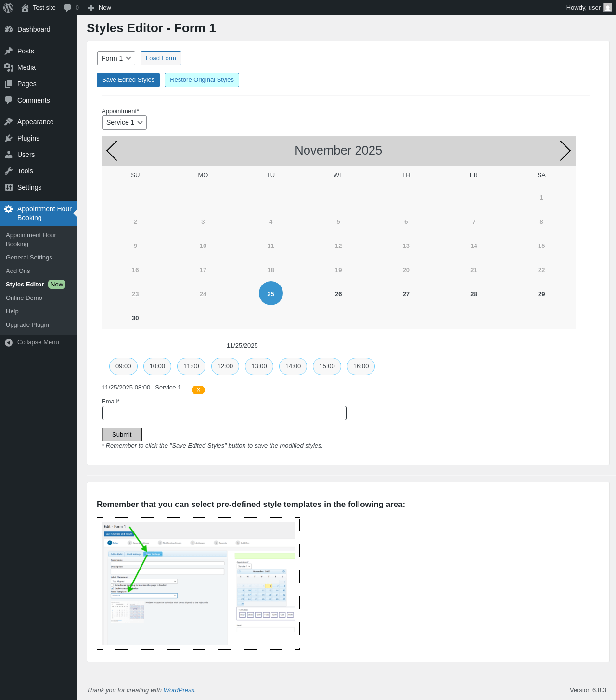The image size is (616, 700).
Task: Click Save Edited Styles button
Action: [128, 80]
